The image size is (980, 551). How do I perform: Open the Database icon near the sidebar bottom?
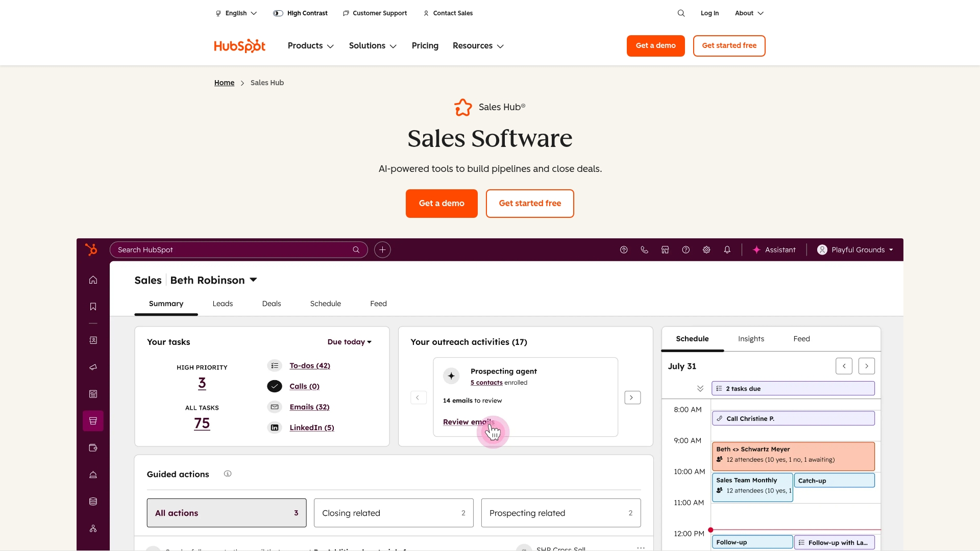pos(93,501)
